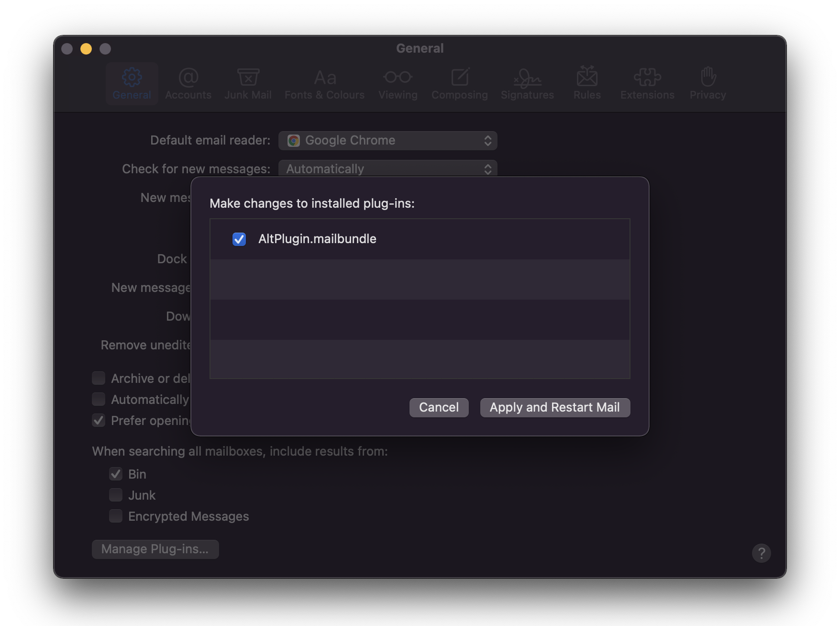Image resolution: width=840 pixels, height=626 pixels.
Task: Select the AltPlugin.mailbundle name in the plug-in list
Action: point(317,239)
